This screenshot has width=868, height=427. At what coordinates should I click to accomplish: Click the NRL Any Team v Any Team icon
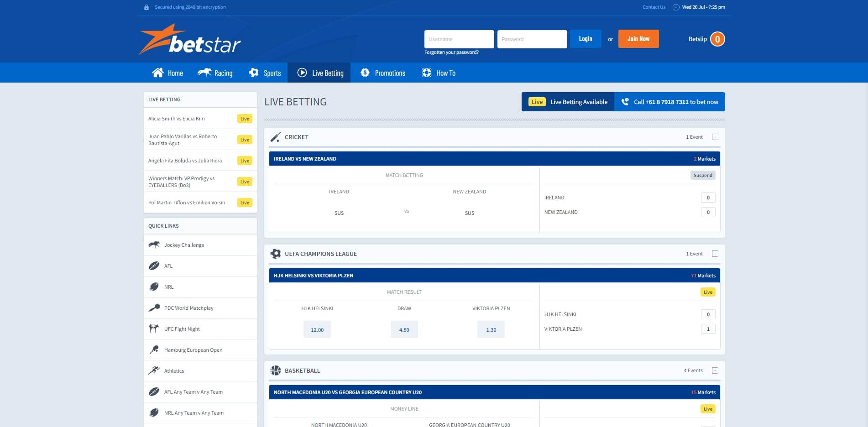tap(154, 413)
